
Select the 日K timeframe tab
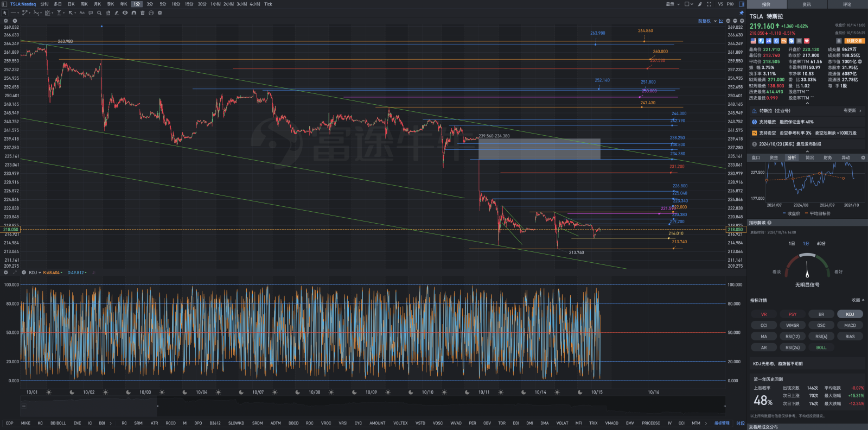pos(71,4)
